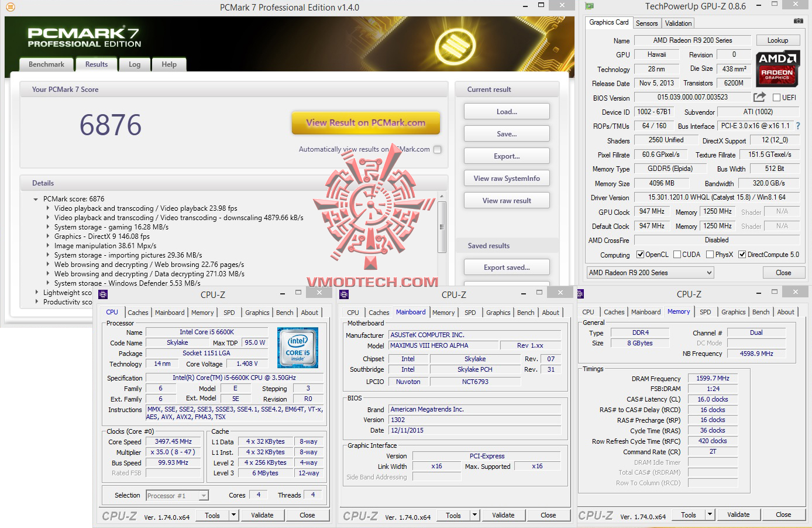Open the Bench tab in middle CPU-Z window
Viewport: 812px width, 528px height.
(x=525, y=313)
